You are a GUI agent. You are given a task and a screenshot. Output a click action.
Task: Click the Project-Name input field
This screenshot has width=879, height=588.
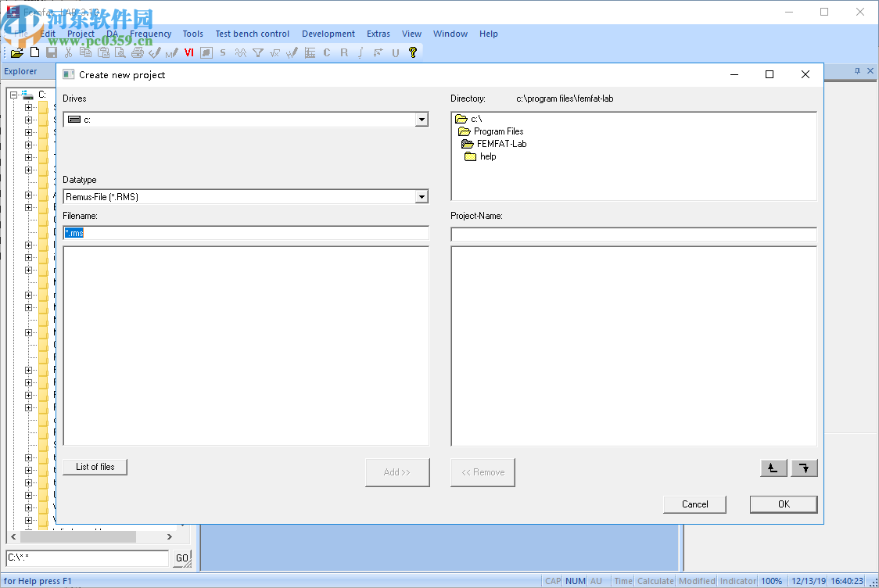point(633,235)
